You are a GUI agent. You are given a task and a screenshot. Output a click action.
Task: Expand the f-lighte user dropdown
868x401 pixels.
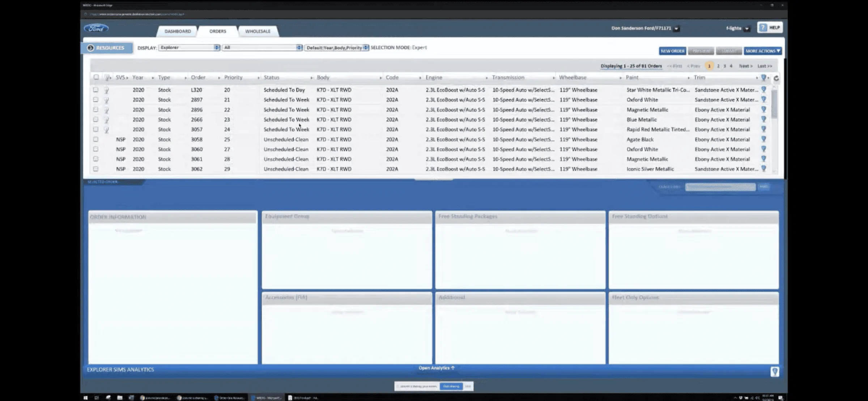point(747,29)
